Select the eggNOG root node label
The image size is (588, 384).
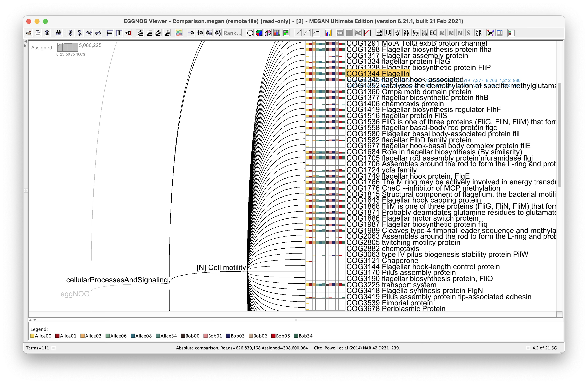tap(75, 294)
